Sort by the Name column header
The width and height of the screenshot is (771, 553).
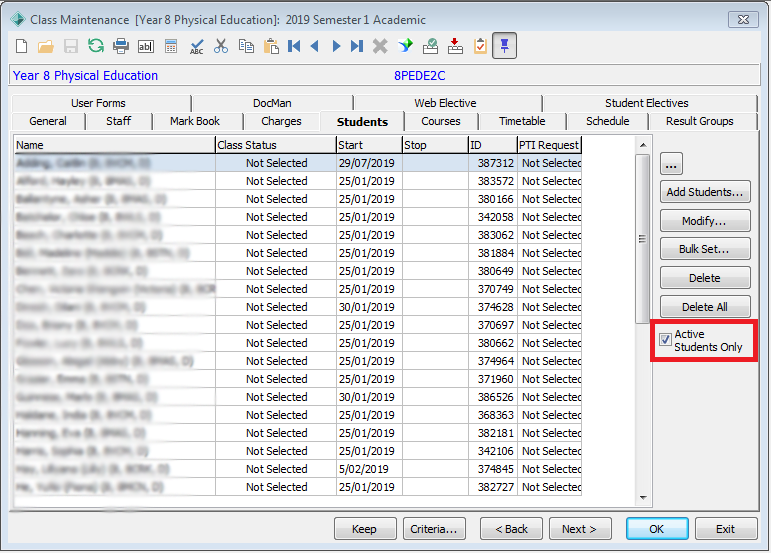click(114, 145)
